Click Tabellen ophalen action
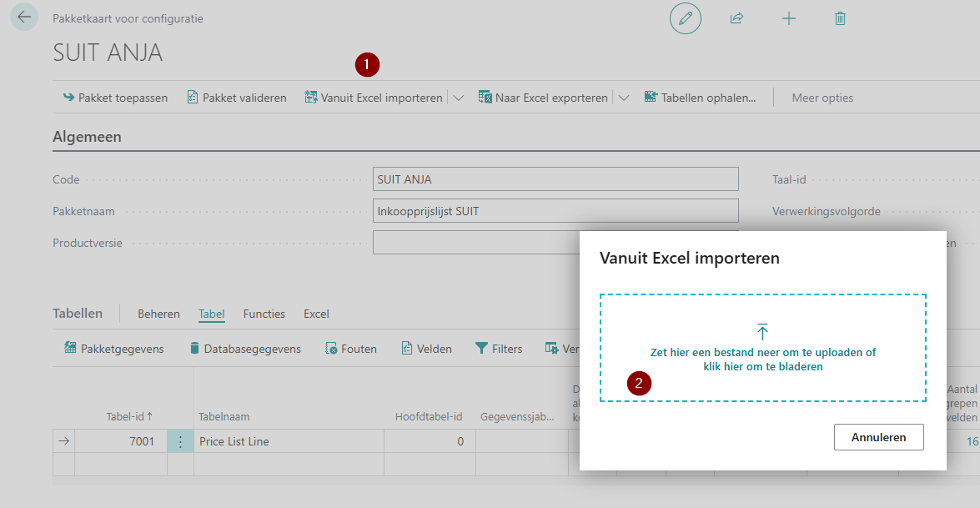This screenshot has width=980, height=508. click(700, 98)
